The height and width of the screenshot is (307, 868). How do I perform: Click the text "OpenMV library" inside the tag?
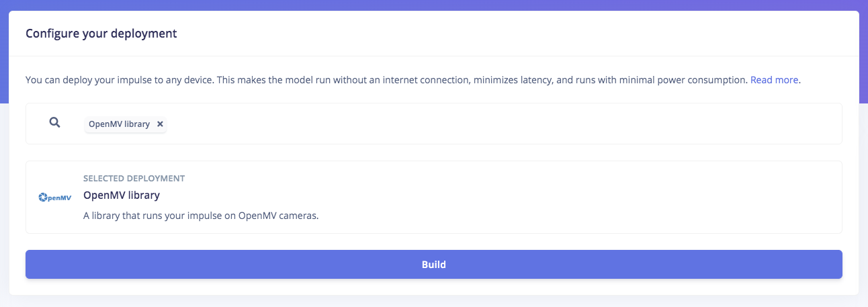(119, 124)
